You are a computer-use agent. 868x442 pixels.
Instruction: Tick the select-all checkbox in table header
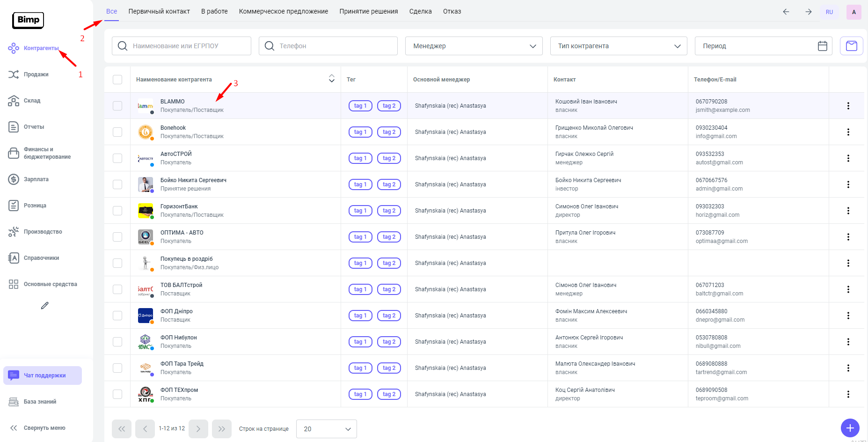click(x=117, y=80)
